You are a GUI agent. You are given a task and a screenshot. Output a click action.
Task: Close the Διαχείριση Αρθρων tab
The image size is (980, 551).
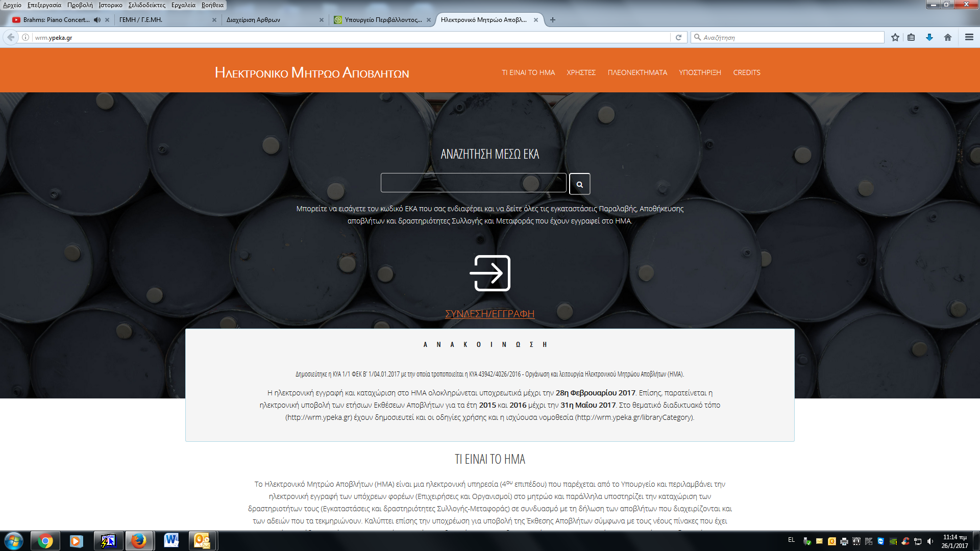click(322, 20)
